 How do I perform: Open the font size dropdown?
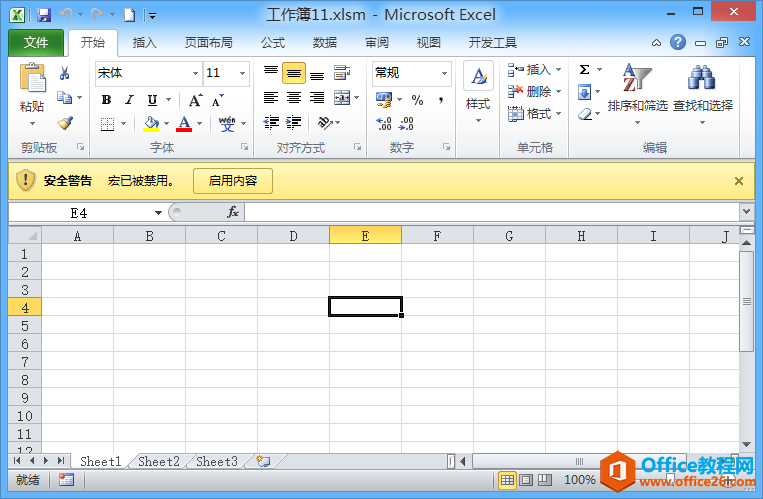[x=242, y=74]
